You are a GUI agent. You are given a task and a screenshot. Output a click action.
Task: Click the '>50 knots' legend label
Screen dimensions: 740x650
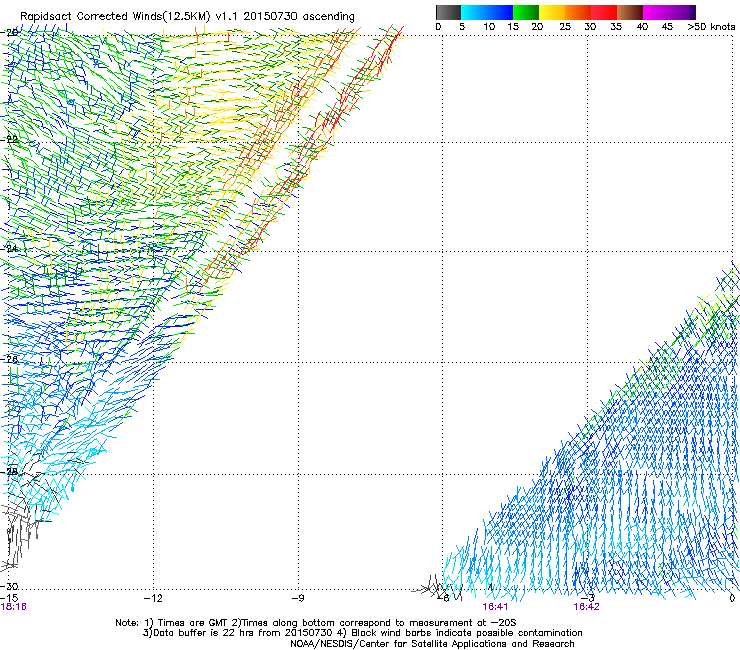tap(711, 27)
